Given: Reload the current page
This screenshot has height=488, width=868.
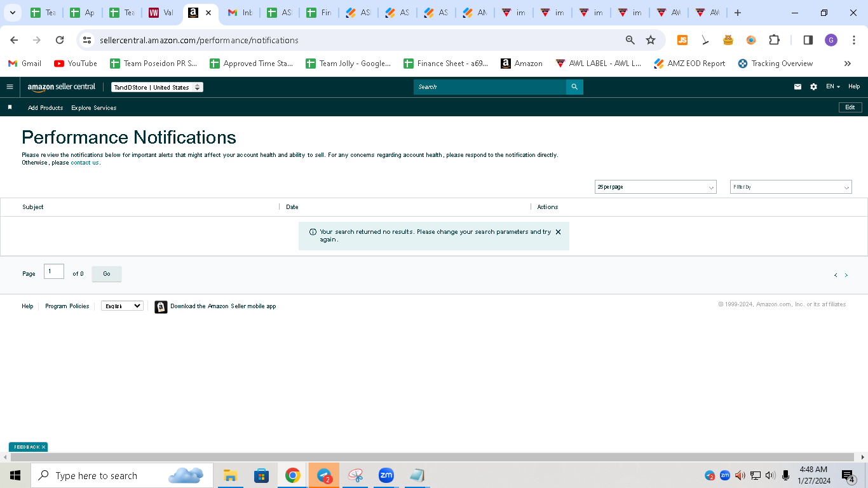Looking at the screenshot, I should [x=60, y=40].
